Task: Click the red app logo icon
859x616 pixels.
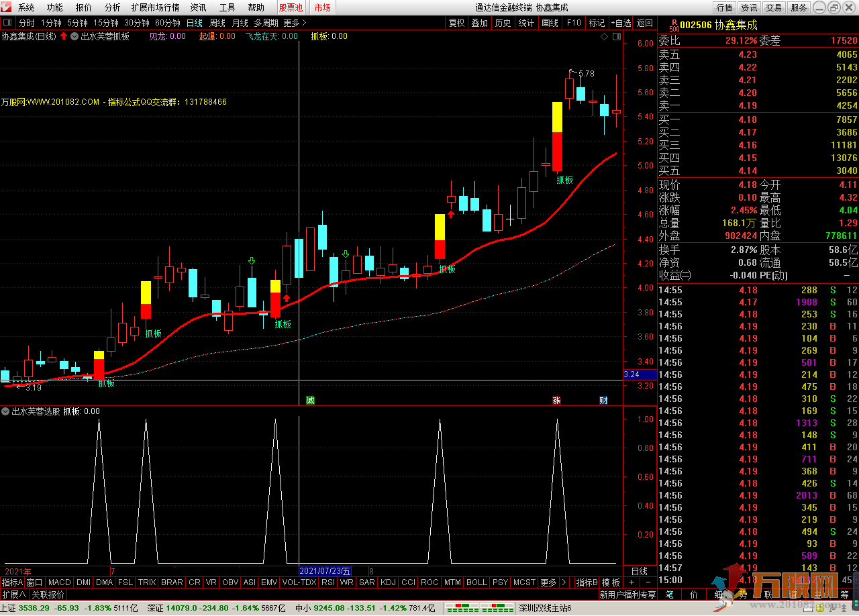Action: tap(7, 7)
